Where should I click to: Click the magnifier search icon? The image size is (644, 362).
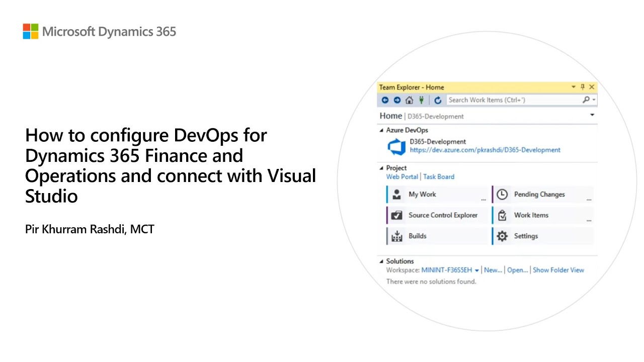click(586, 100)
